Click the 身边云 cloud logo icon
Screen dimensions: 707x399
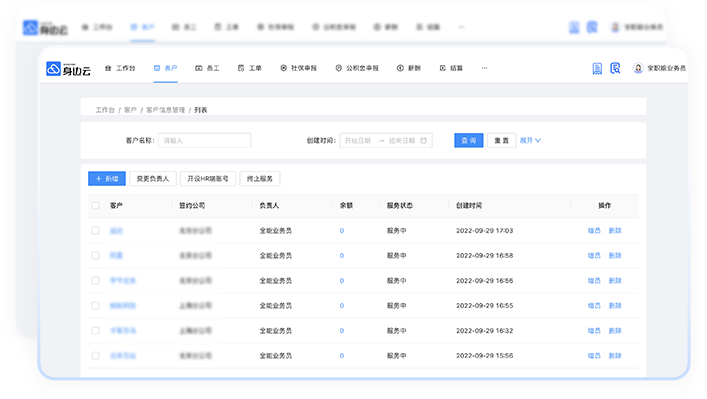click(x=53, y=69)
